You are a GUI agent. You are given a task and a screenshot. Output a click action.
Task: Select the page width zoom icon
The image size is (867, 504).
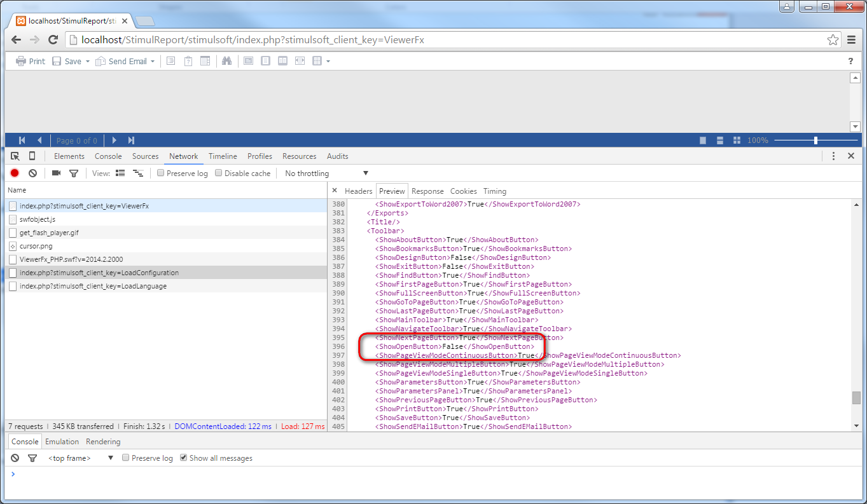click(300, 61)
